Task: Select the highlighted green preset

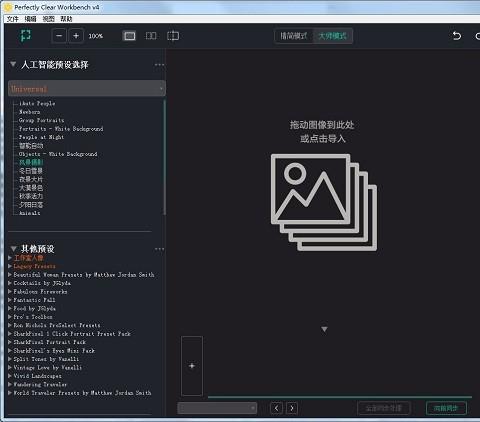Action: pos(31,162)
